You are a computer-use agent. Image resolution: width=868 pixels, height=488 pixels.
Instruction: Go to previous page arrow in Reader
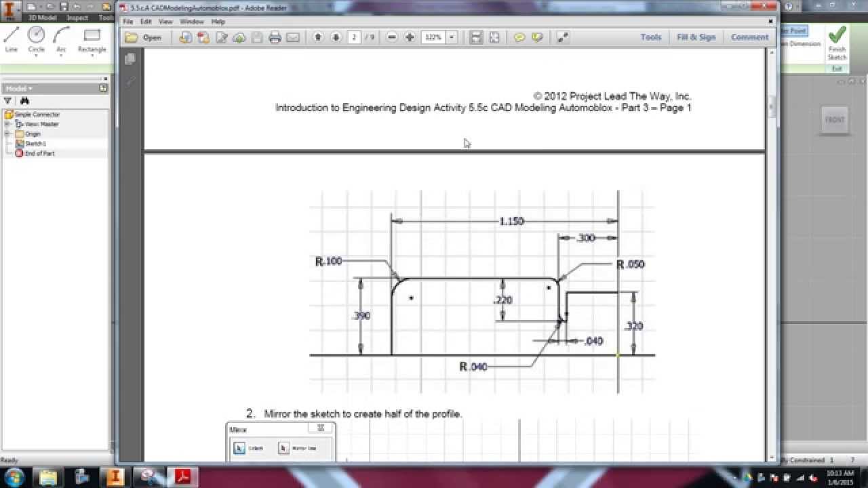(x=317, y=37)
